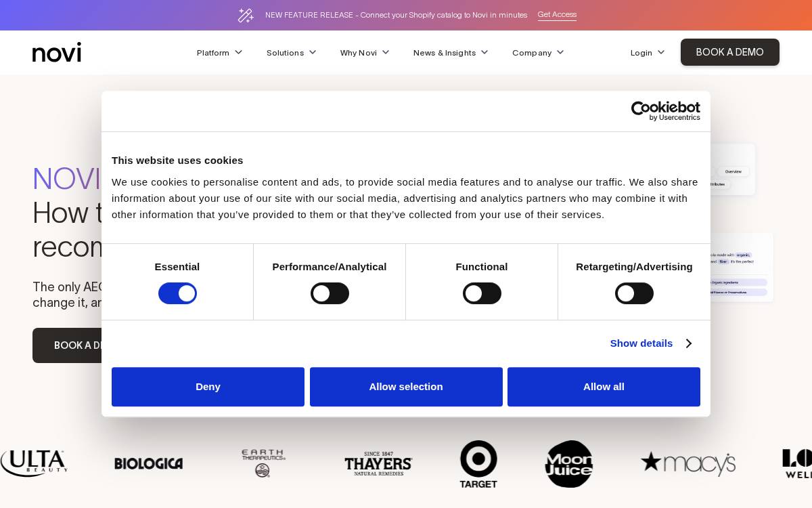Click the Macy's star logo

(x=688, y=464)
